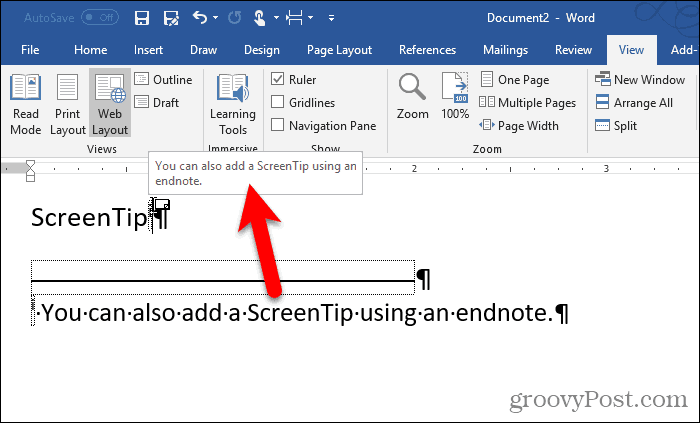The image size is (700, 423).
Task: Choose Multiple Pages zoom
Action: [x=527, y=103]
